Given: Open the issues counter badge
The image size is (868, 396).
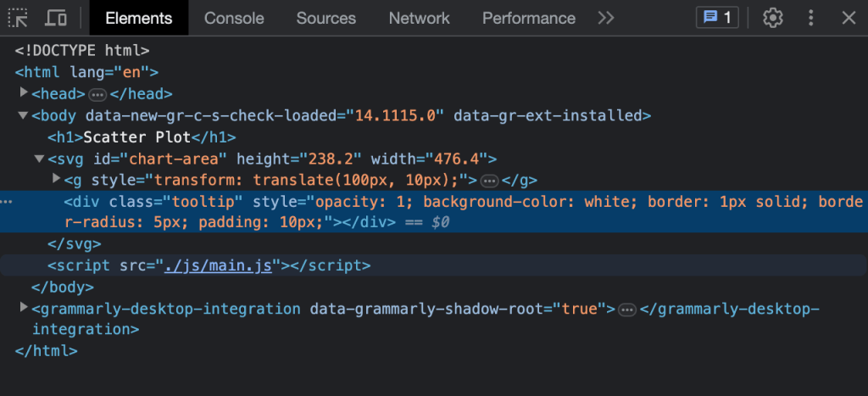Looking at the screenshot, I should click(x=716, y=18).
